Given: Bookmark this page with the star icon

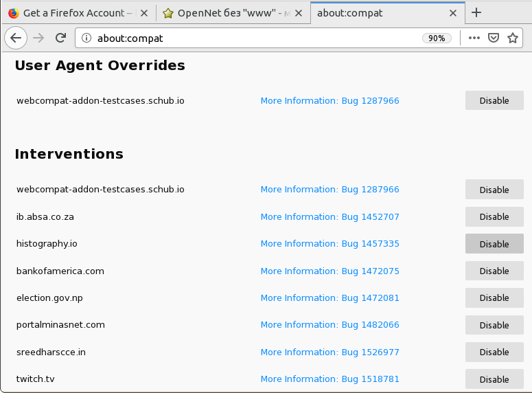Looking at the screenshot, I should click(513, 38).
